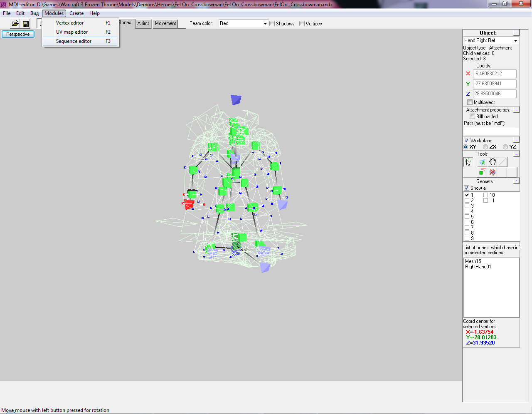The height and width of the screenshot is (414, 532).
Task: Check geoset 8 checkbox
Action: tap(467, 233)
